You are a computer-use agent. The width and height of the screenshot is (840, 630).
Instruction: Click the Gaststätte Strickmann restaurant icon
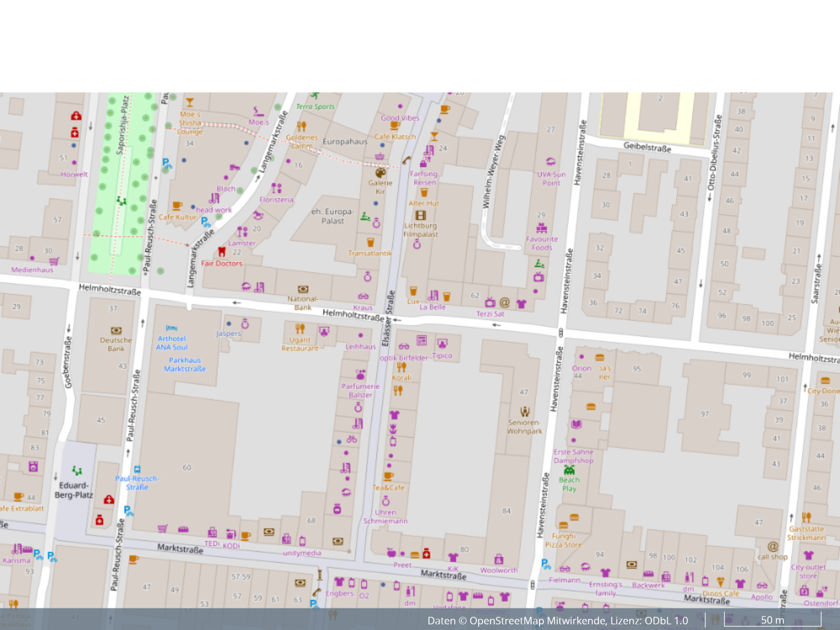click(x=806, y=517)
